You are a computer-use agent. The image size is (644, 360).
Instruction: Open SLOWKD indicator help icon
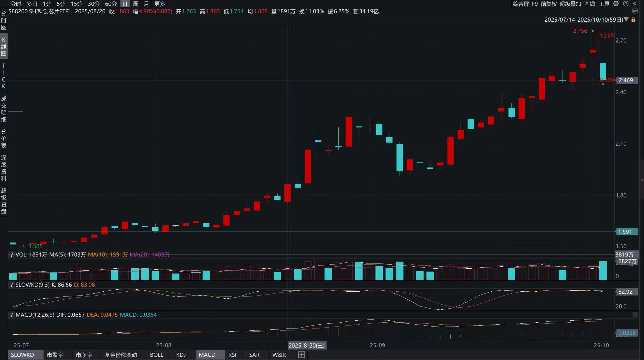click(11, 285)
